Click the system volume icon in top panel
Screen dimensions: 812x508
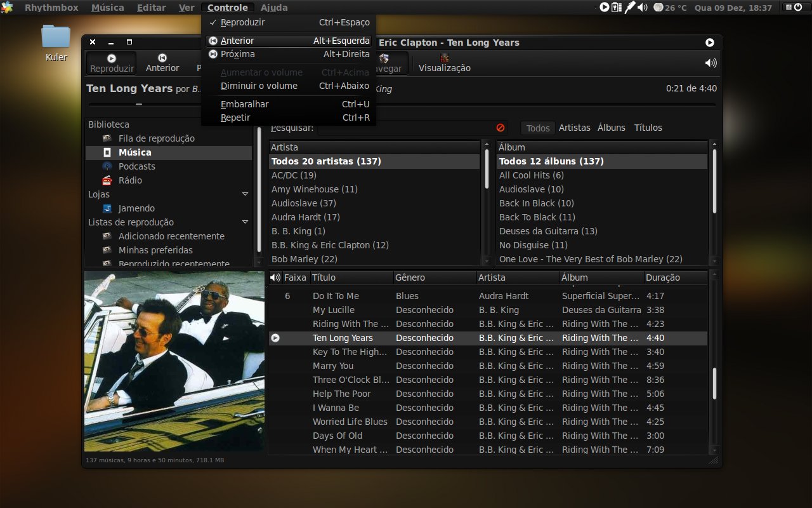(x=643, y=8)
